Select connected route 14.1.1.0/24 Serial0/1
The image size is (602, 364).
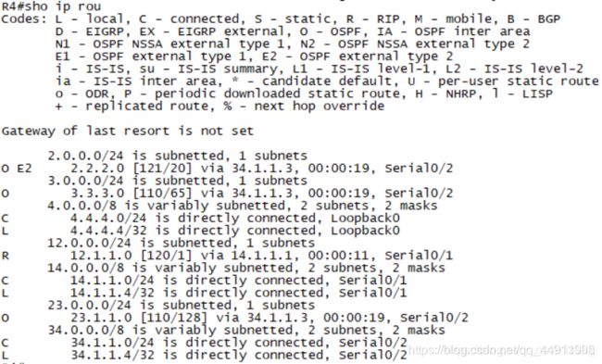point(205,281)
